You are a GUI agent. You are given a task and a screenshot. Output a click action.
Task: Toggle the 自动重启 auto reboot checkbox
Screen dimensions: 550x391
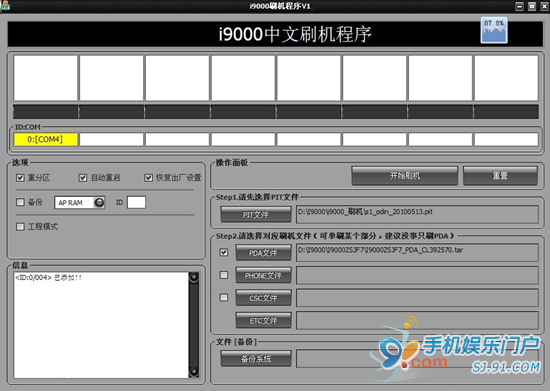[x=83, y=178]
